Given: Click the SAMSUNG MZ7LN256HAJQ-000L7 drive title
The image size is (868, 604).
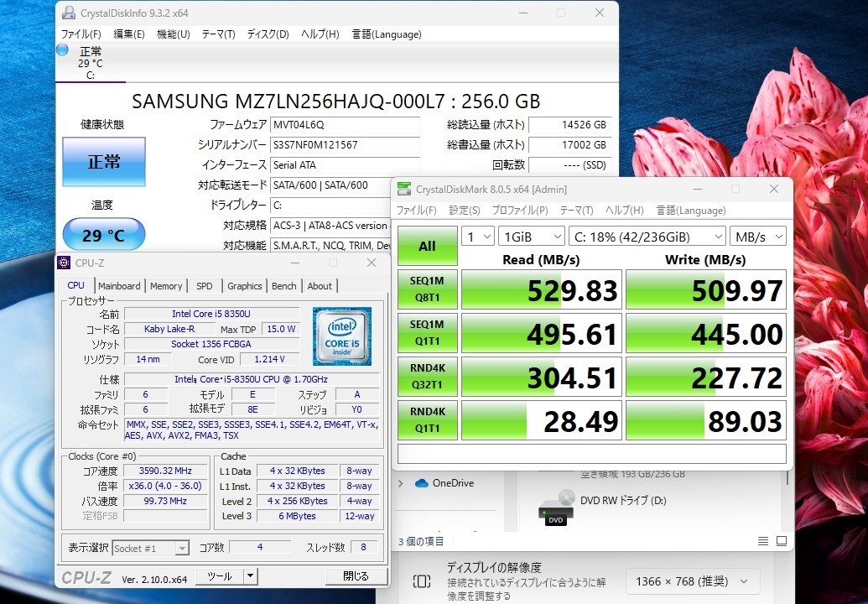Looking at the screenshot, I should tap(335, 102).
